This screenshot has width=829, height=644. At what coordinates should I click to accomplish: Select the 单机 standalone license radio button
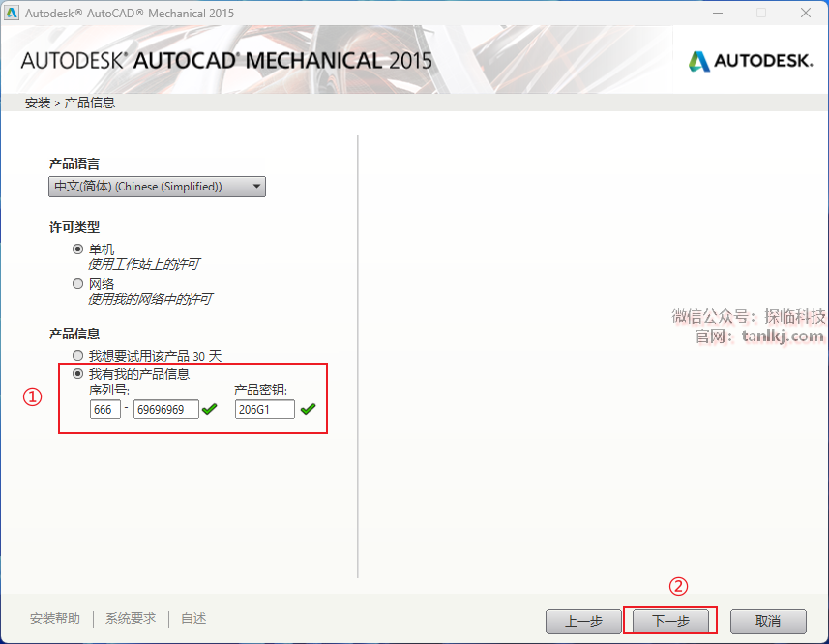(77, 249)
